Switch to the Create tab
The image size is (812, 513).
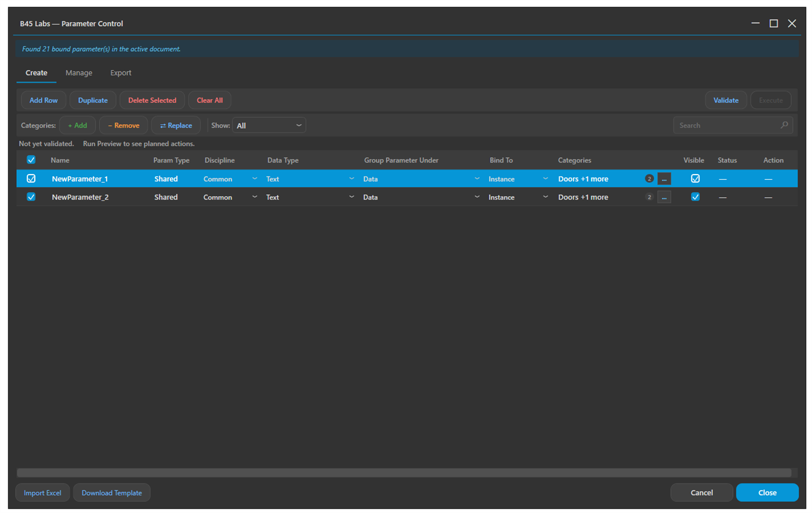tap(37, 73)
